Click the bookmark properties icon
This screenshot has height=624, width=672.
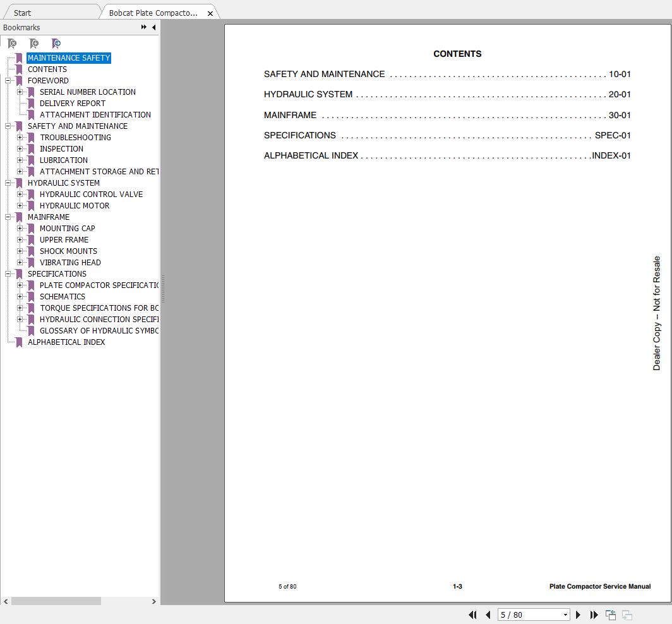coord(56,44)
